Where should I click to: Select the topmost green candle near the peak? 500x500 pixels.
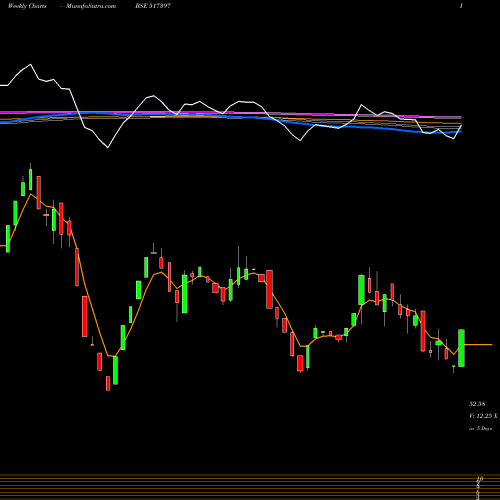pyautogui.click(x=31, y=179)
